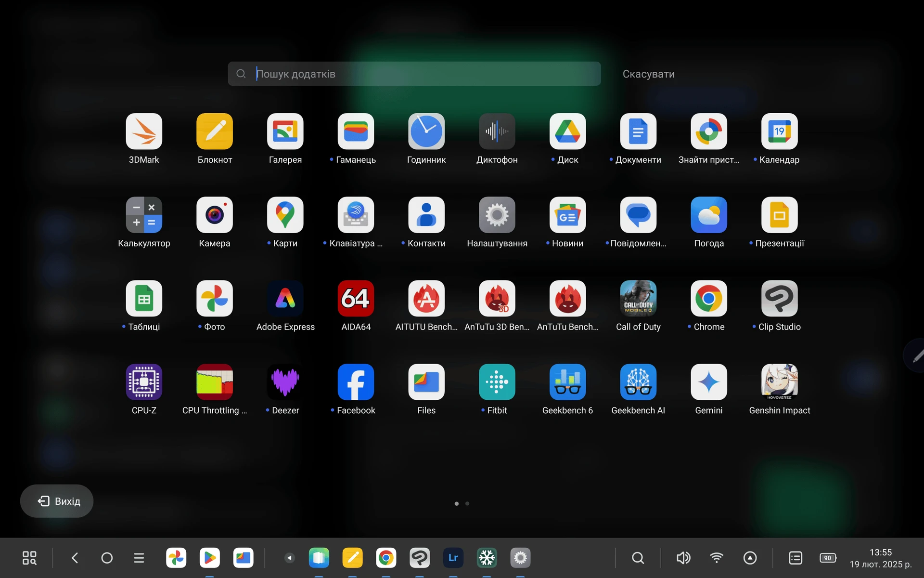Open Погода weather app
The height and width of the screenshot is (578, 924).
(709, 215)
